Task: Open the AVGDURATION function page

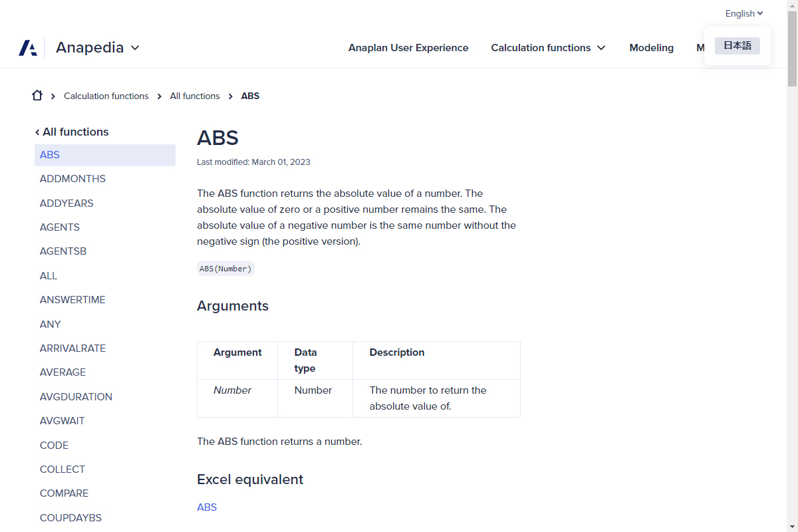Action: click(x=76, y=396)
